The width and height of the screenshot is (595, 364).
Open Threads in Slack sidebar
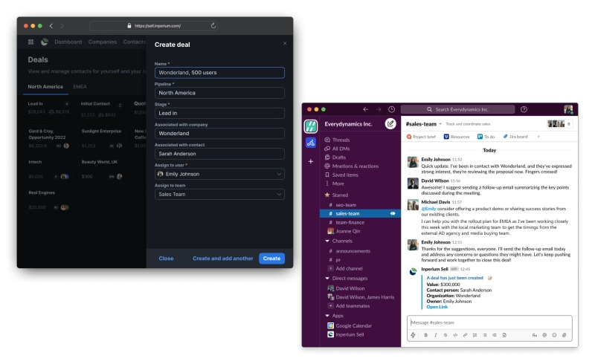(337, 140)
